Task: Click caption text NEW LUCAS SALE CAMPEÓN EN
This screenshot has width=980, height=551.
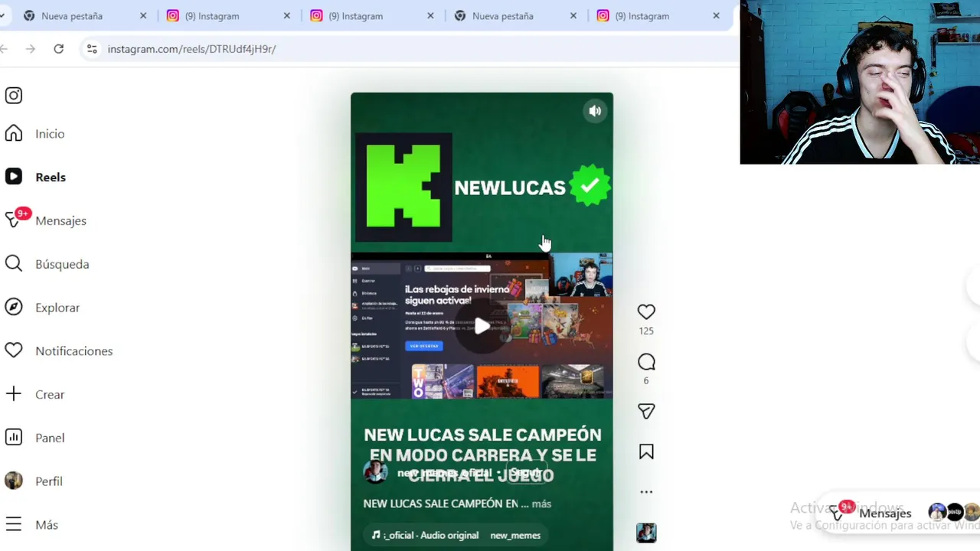Action: tap(440, 504)
